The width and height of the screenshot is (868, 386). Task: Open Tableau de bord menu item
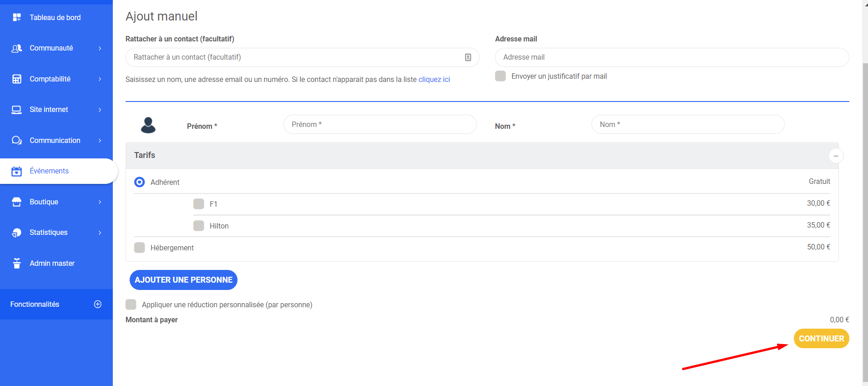(x=56, y=17)
